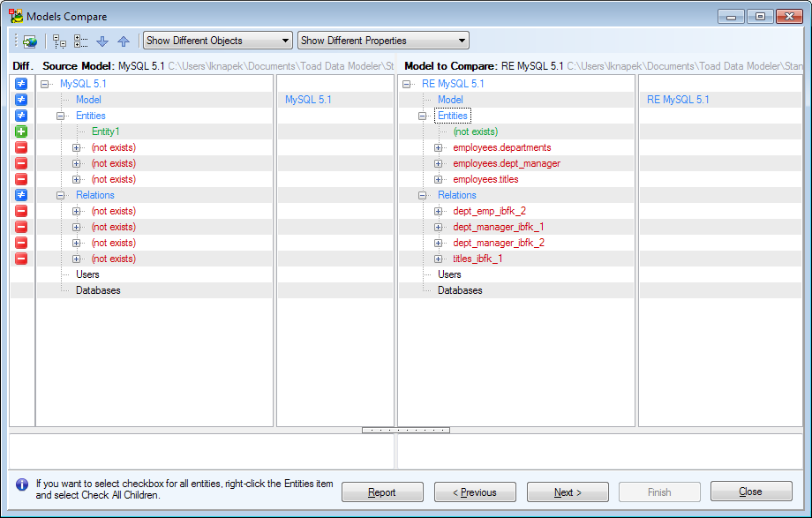The width and height of the screenshot is (812, 518).
Task: Collapse the RE MySQL 5.1 root node
Action: pyautogui.click(x=407, y=84)
